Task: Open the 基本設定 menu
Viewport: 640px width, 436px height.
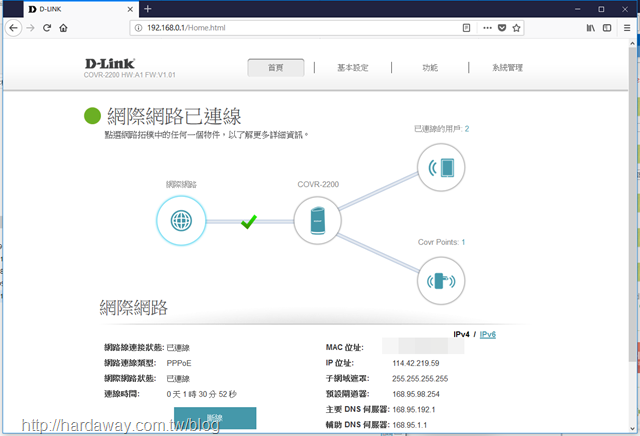Action: 352,68
